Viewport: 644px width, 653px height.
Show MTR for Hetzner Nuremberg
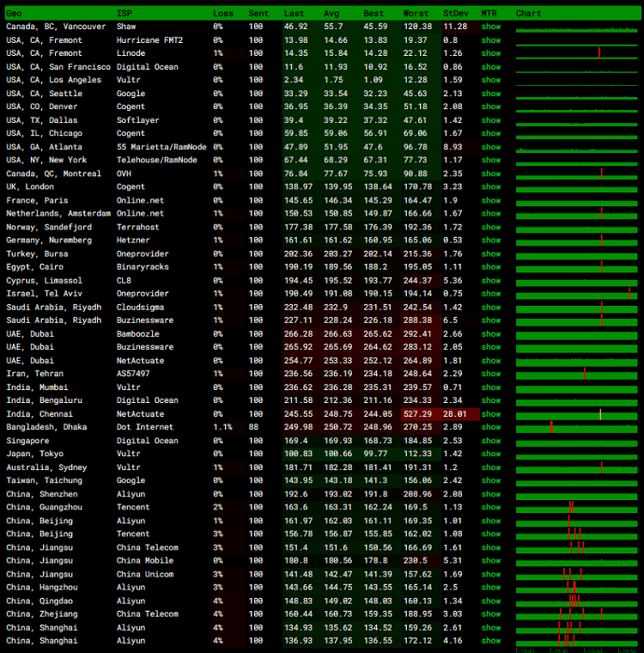point(491,241)
